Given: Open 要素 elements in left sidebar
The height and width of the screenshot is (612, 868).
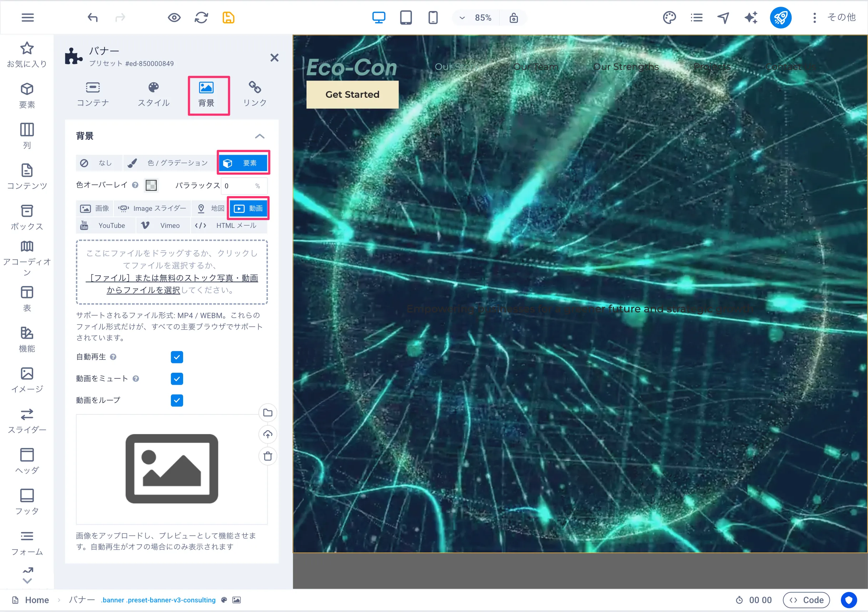Looking at the screenshot, I should tap(27, 96).
